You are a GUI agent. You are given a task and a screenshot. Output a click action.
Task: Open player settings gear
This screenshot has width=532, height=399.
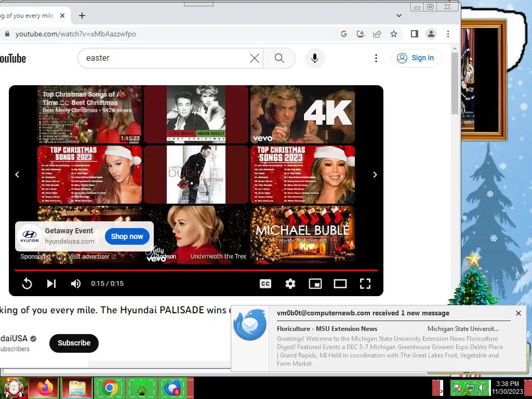290,284
